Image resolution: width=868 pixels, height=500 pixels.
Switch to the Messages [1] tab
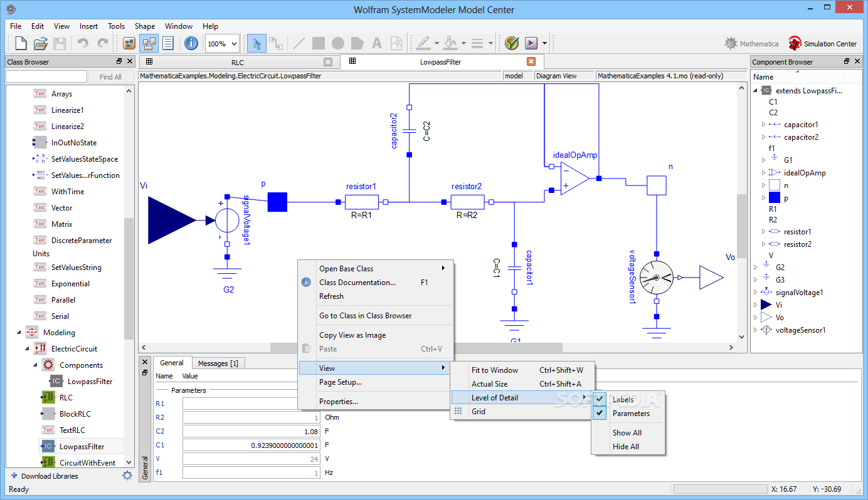click(x=218, y=363)
